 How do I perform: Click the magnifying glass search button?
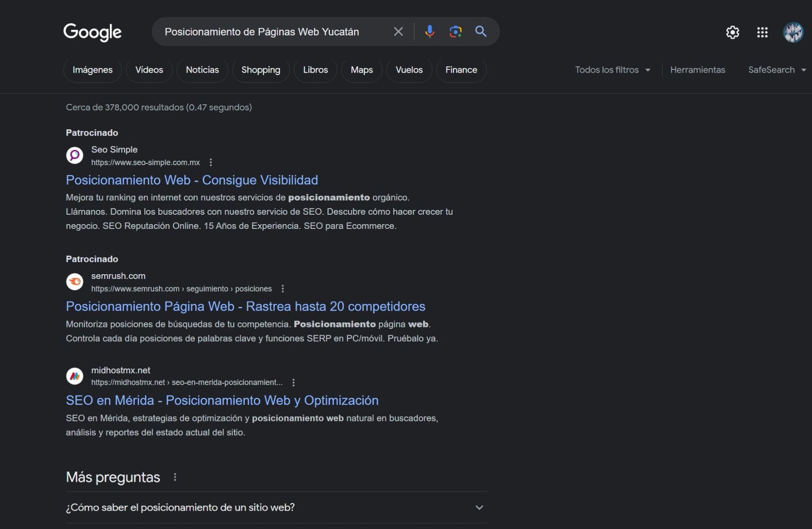click(481, 32)
